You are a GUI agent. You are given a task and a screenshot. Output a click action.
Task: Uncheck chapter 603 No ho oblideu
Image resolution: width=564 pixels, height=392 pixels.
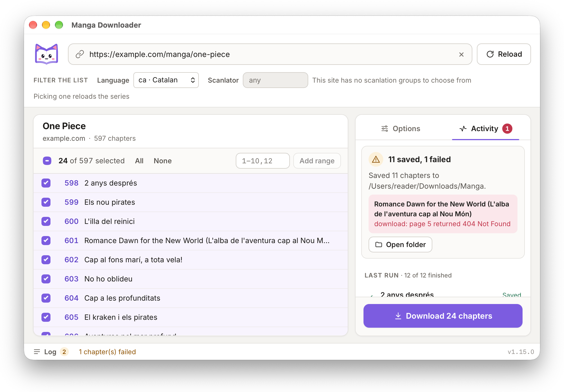46,279
